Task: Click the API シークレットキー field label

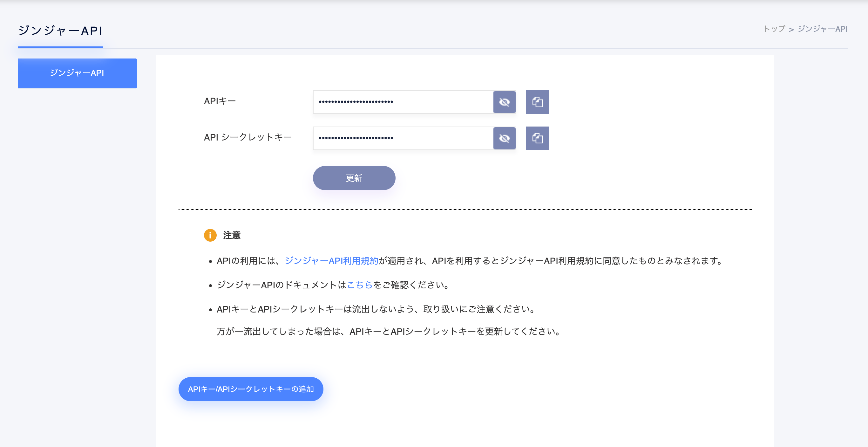Action: (x=248, y=137)
